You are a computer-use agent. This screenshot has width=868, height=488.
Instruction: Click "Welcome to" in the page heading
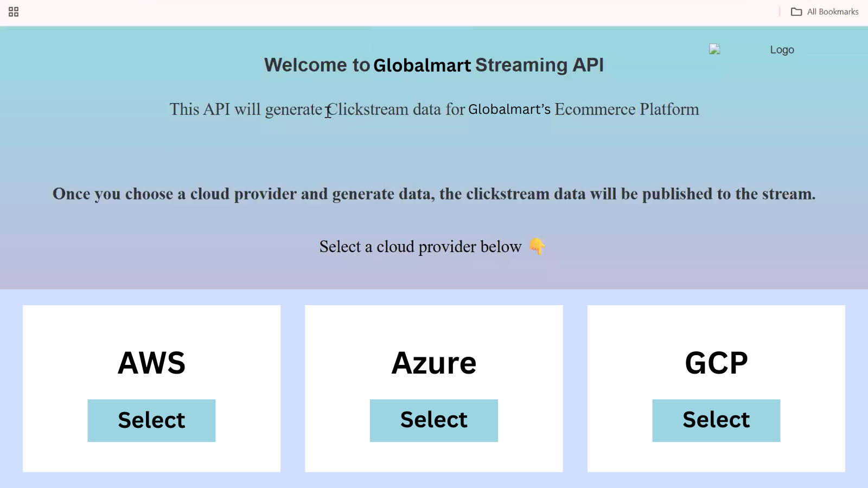point(317,65)
